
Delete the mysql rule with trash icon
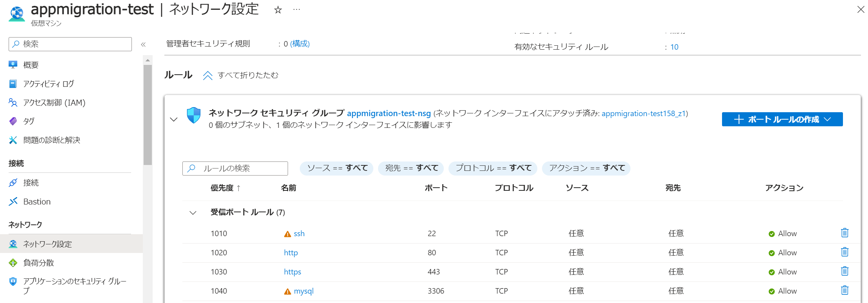coord(845,290)
